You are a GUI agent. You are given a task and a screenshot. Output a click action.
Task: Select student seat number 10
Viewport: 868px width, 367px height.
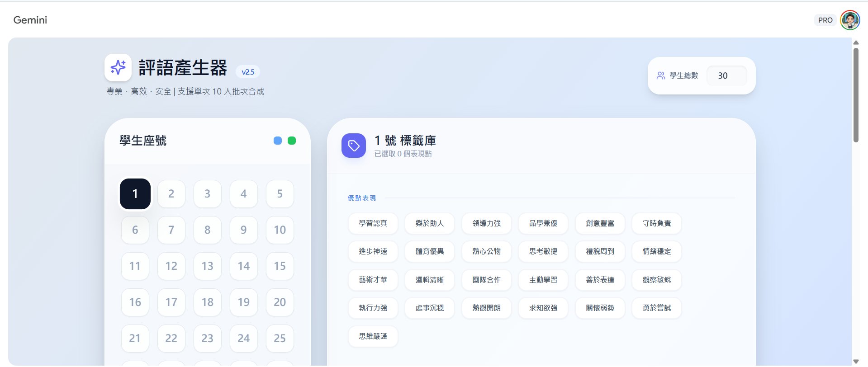280,230
